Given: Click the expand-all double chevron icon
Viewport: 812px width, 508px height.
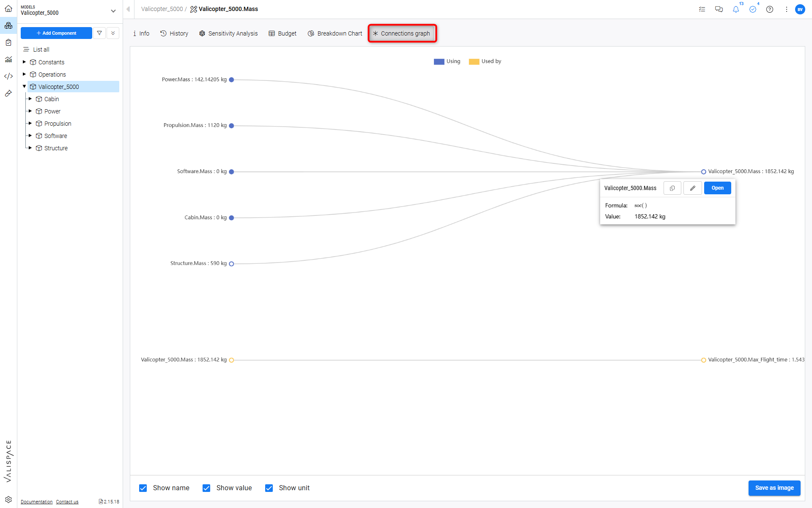Looking at the screenshot, I should (113, 33).
